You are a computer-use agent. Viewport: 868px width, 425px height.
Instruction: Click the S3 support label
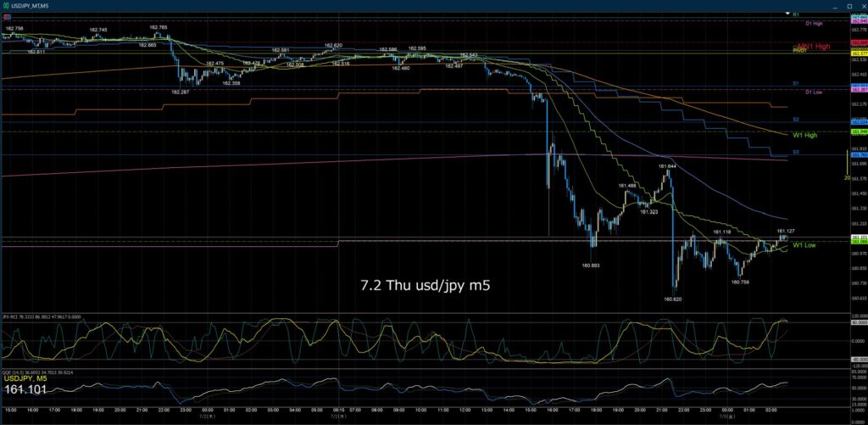tap(795, 151)
